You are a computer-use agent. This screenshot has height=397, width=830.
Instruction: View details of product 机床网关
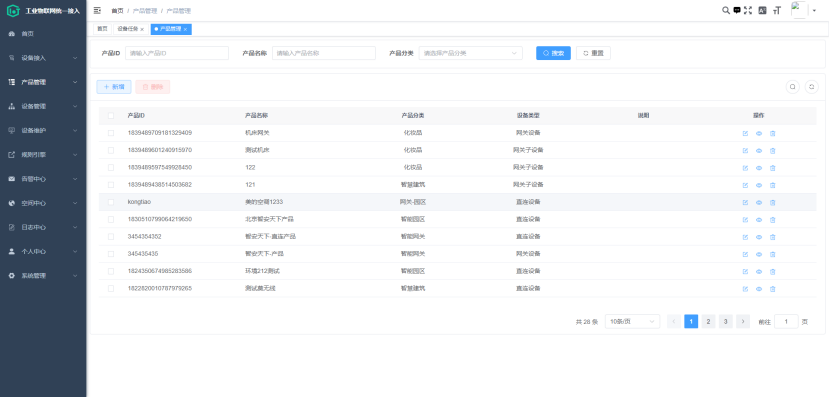click(759, 133)
